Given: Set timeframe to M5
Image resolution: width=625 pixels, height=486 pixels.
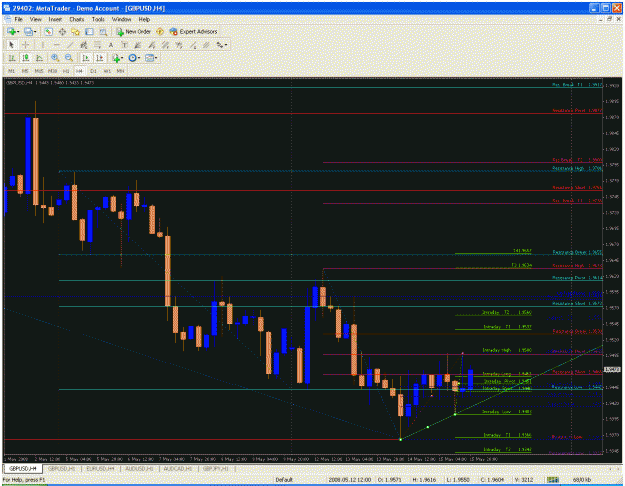Looking at the screenshot, I should pyautogui.click(x=25, y=71).
